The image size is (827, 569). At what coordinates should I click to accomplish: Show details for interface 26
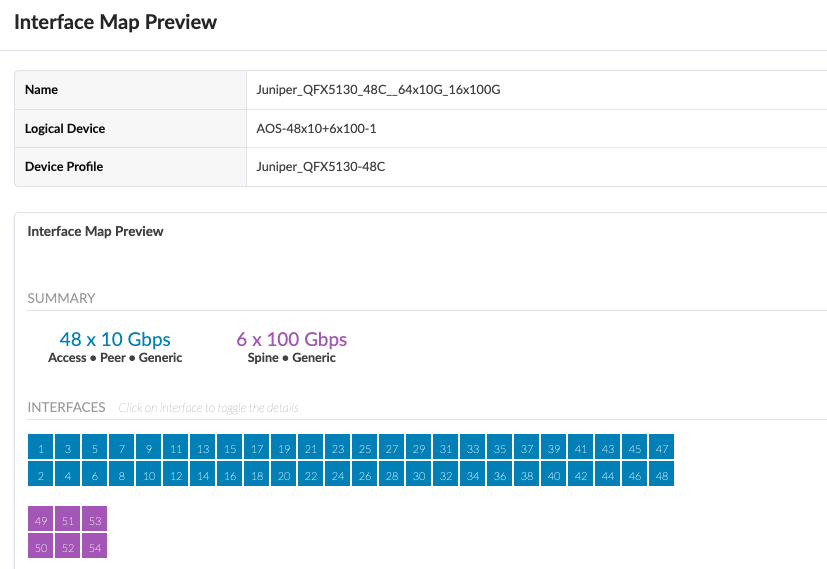coord(365,474)
